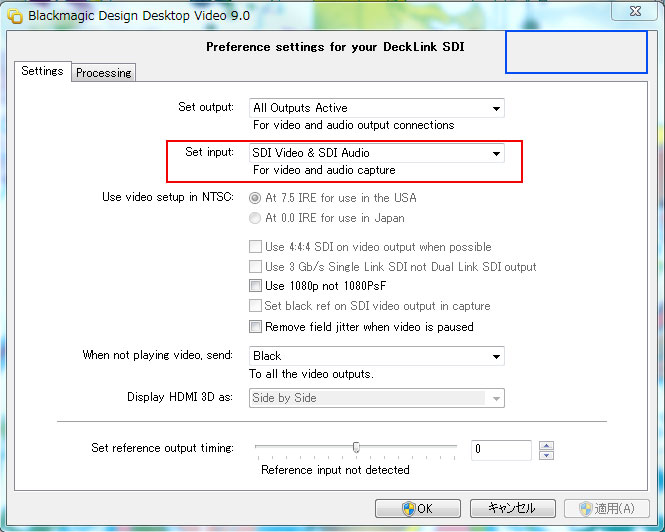Click the 'Set reference output timing:' label
665x532 pixels.
tap(162, 448)
